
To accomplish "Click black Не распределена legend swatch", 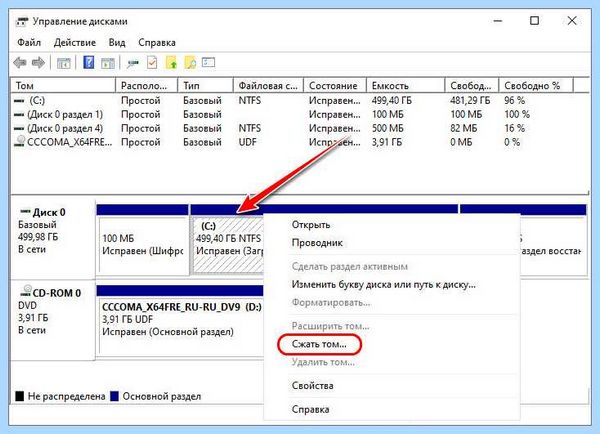I will click(20, 396).
